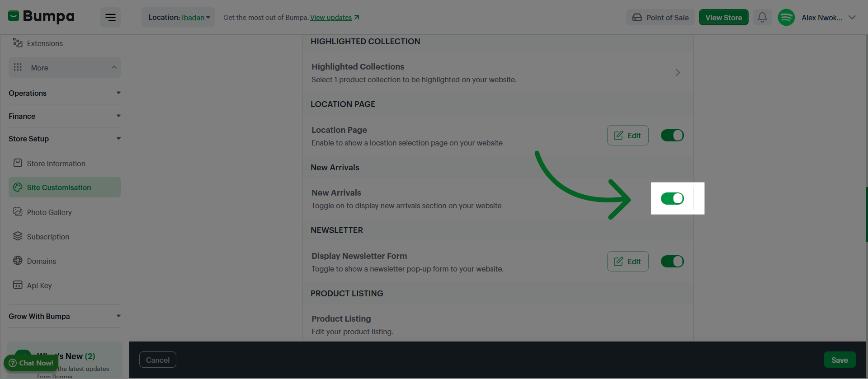Click the green user profile avatar
This screenshot has width=868, height=379.
tap(786, 18)
